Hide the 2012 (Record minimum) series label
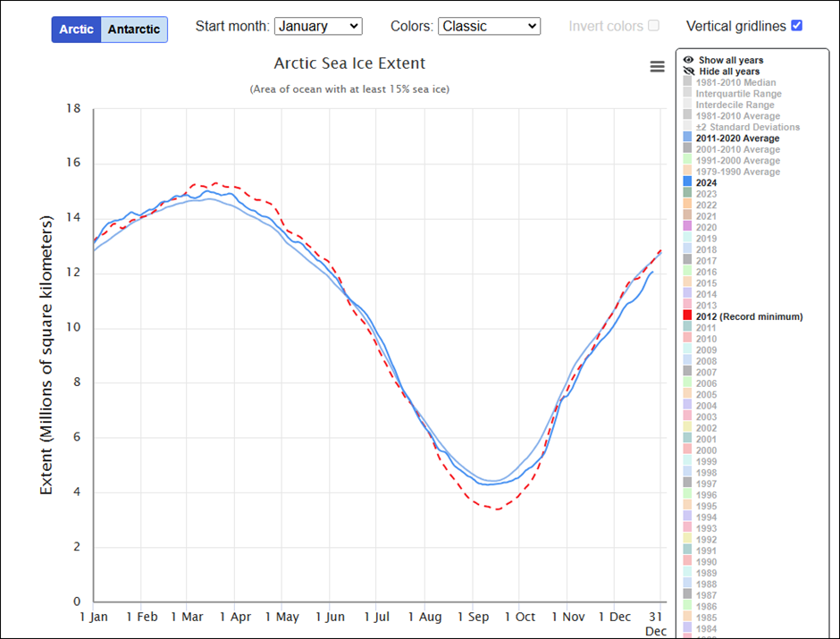 click(x=749, y=316)
